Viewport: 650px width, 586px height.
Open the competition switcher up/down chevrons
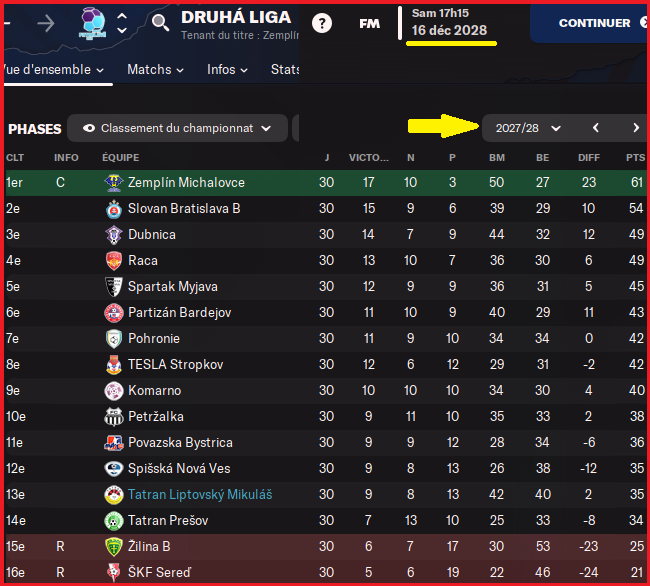coord(122,22)
